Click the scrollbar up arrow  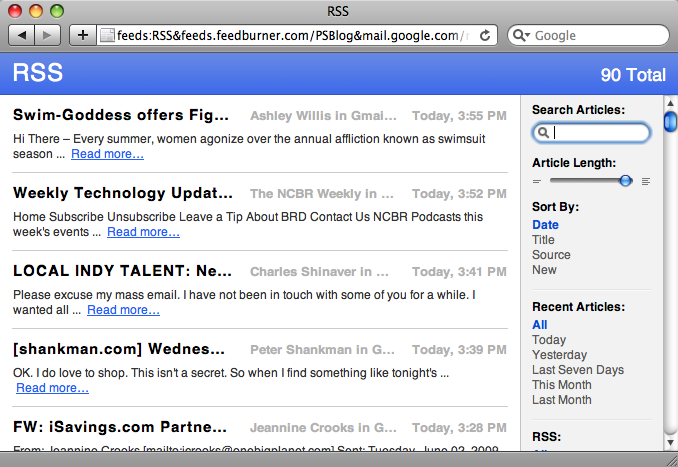click(x=670, y=103)
